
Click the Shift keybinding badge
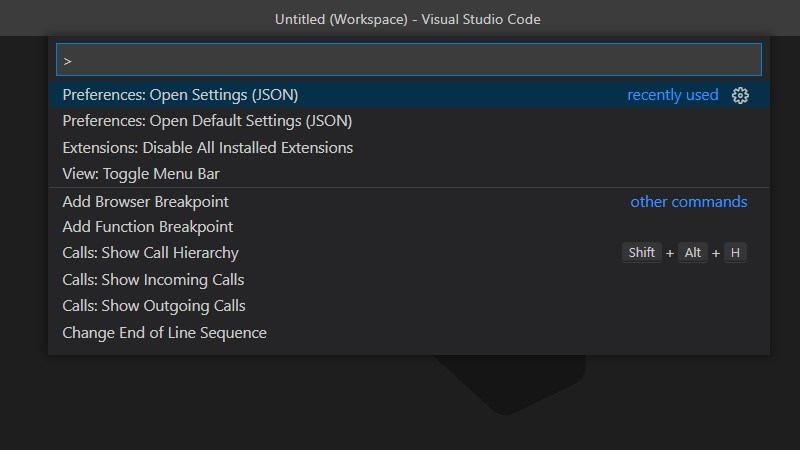tap(641, 253)
